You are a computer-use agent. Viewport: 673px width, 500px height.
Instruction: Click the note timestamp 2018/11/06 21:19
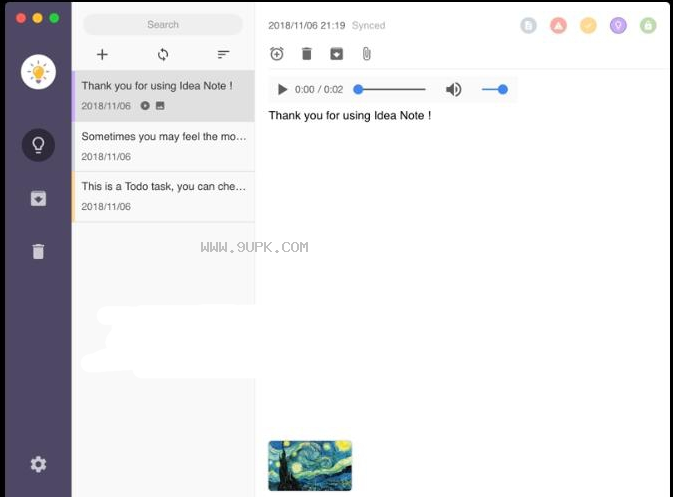pos(306,26)
